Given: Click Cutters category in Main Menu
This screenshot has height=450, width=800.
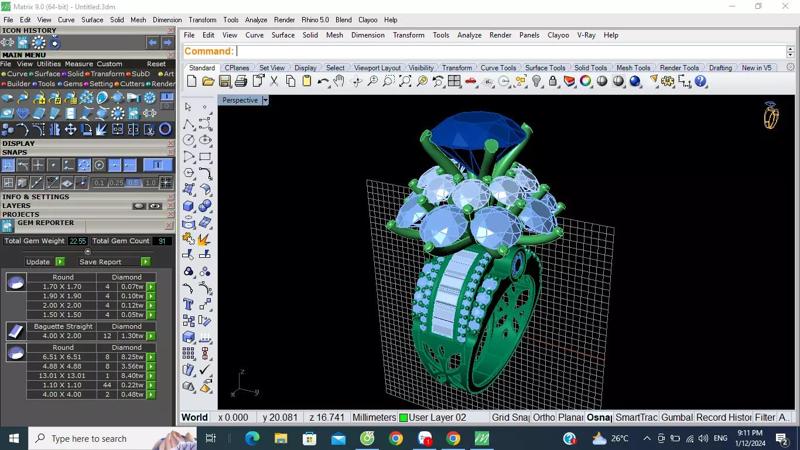Looking at the screenshot, I should 132,84.
